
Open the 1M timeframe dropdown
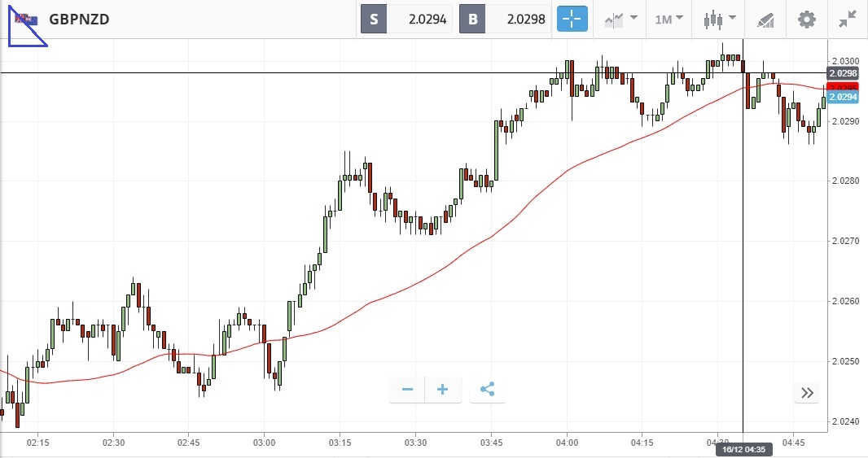coord(669,19)
